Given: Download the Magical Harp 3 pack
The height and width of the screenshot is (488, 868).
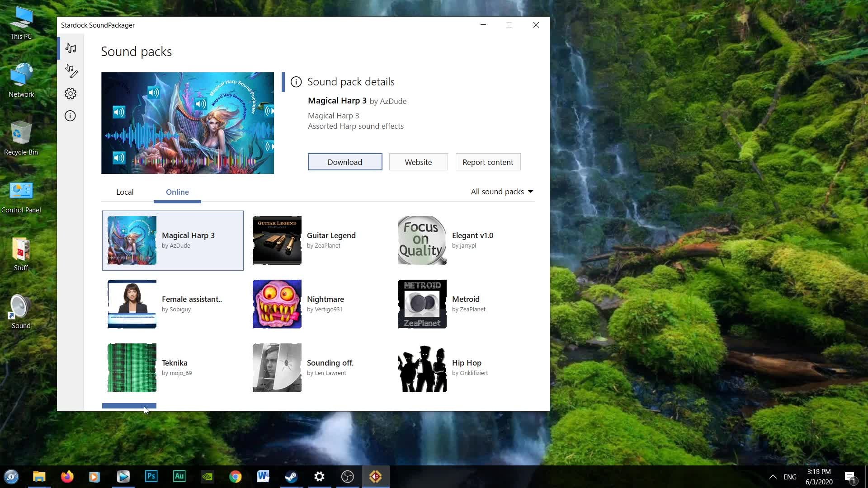Looking at the screenshot, I should [x=345, y=162].
